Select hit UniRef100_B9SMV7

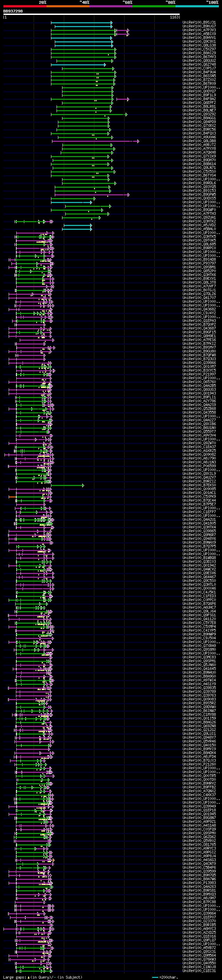(x=199, y=347)
